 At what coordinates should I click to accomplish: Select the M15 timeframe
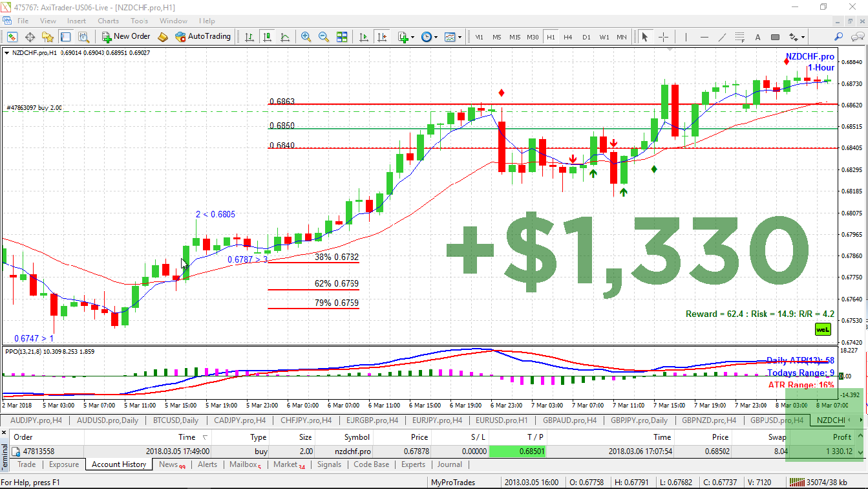pos(514,37)
